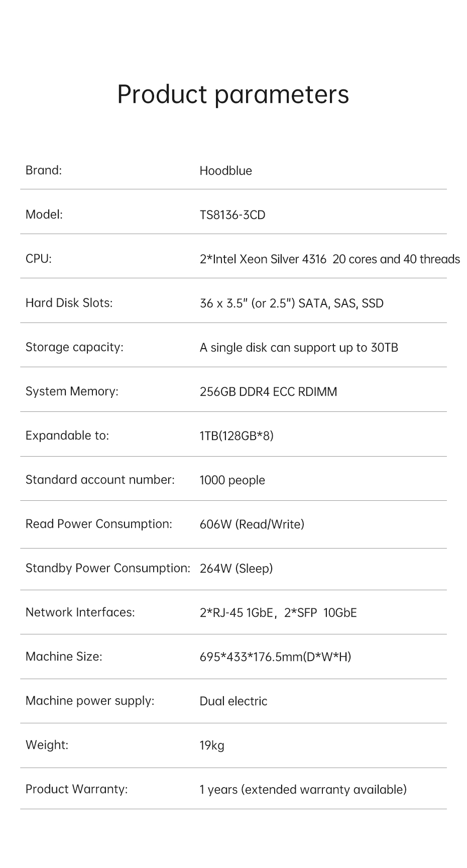
Task: Click the Storage capacity label
Action: (x=74, y=347)
